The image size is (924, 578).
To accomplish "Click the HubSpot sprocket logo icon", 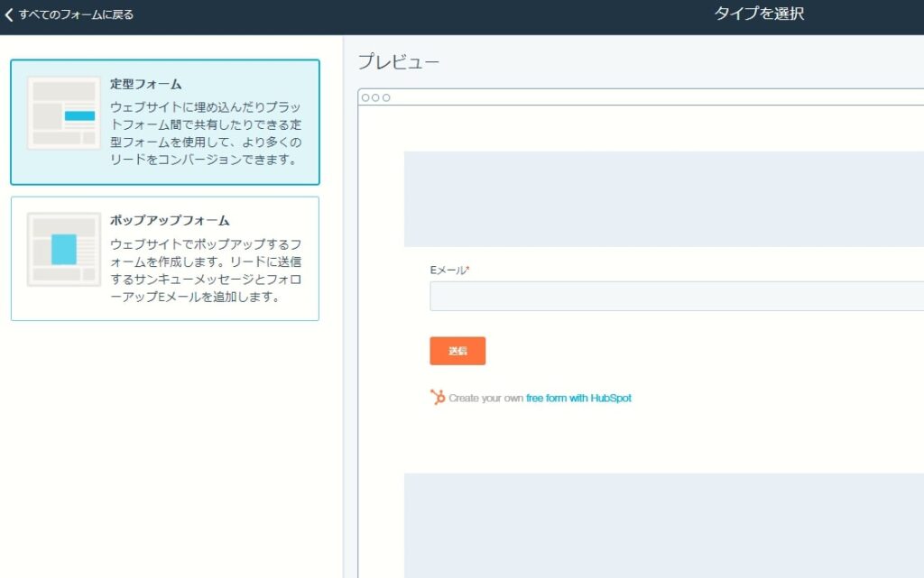I will (x=438, y=398).
